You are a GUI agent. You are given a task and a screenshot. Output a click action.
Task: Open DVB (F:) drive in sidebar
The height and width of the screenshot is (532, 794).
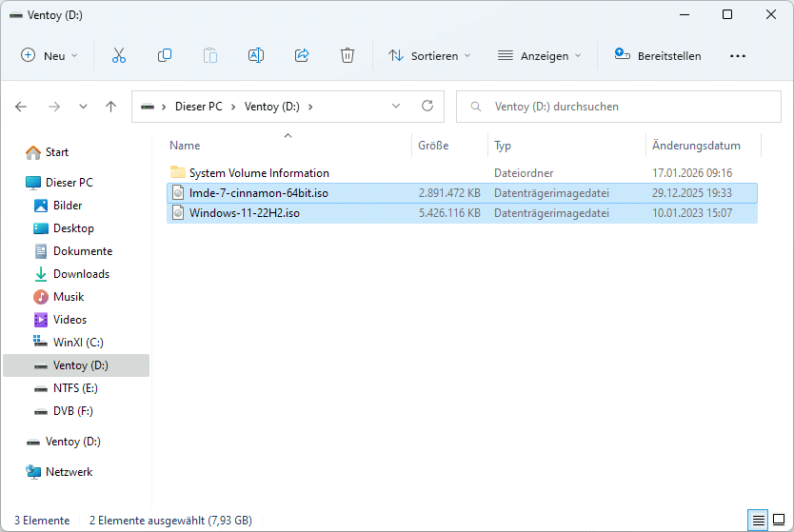(73, 411)
